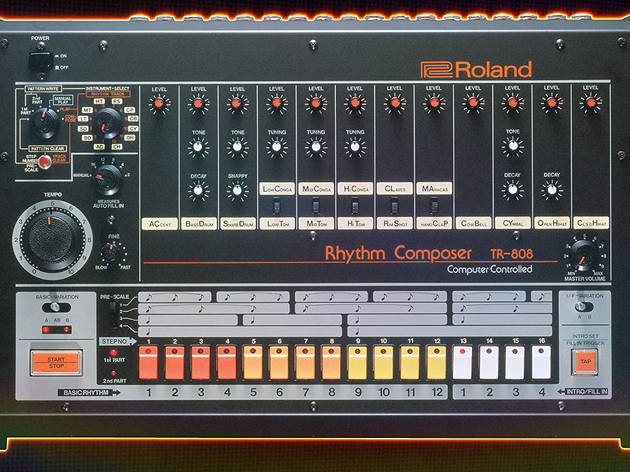Toggle the Pre-Scale selector switch
The width and height of the screenshot is (630, 472).
click(x=115, y=315)
